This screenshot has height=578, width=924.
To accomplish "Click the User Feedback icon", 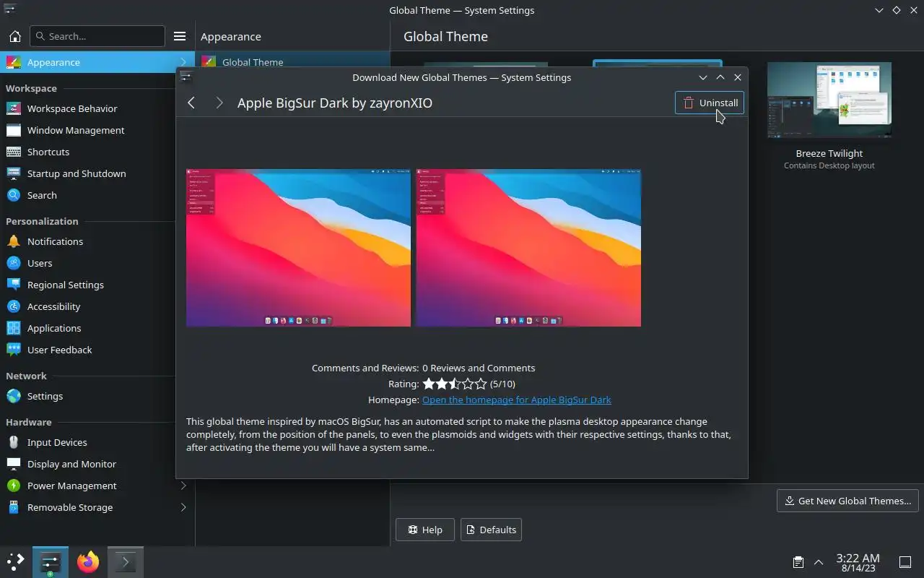I will [13, 350].
